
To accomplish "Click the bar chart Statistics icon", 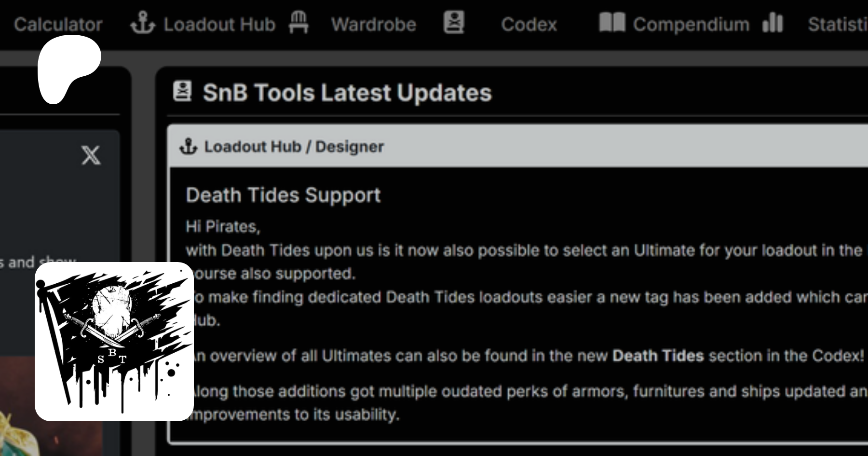I will tap(773, 23).
